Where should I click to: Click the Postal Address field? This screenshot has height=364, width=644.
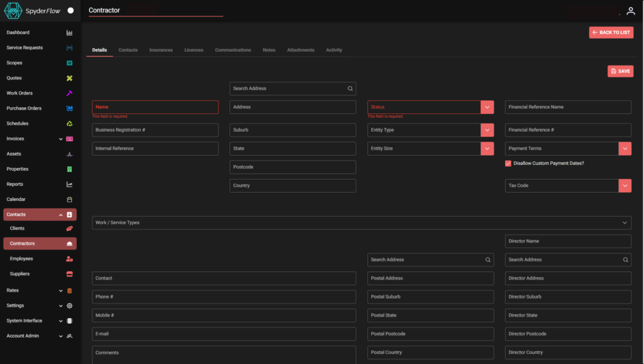pyautogui.click(x=430, y=278)
